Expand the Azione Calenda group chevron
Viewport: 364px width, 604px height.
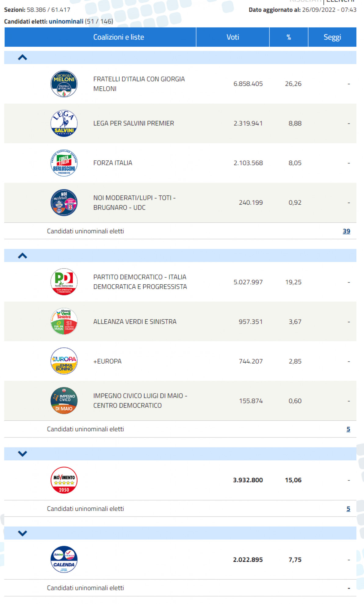tap(23, 533)
